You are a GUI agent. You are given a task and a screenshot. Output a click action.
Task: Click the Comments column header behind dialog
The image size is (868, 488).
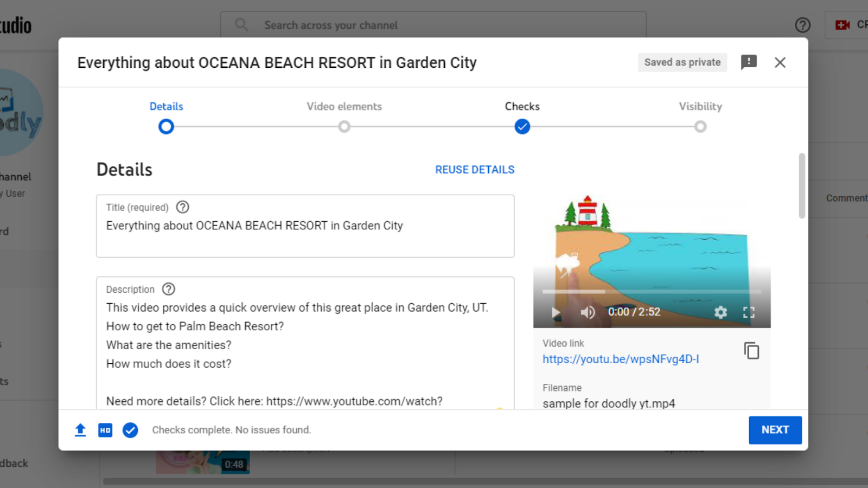(847, 198)
